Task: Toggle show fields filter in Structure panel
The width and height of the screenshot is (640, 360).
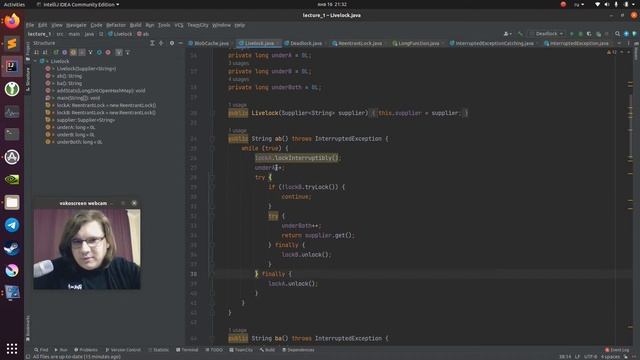Action: pos(73,52)
